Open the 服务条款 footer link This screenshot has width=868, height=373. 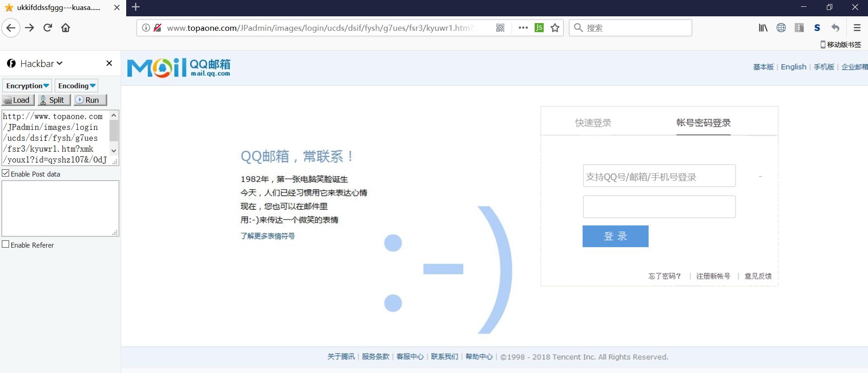tap(375, 357)
